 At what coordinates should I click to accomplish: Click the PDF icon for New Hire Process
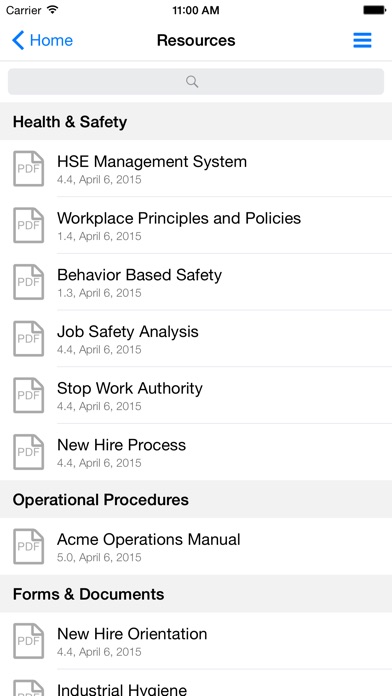tap(28, 452)
